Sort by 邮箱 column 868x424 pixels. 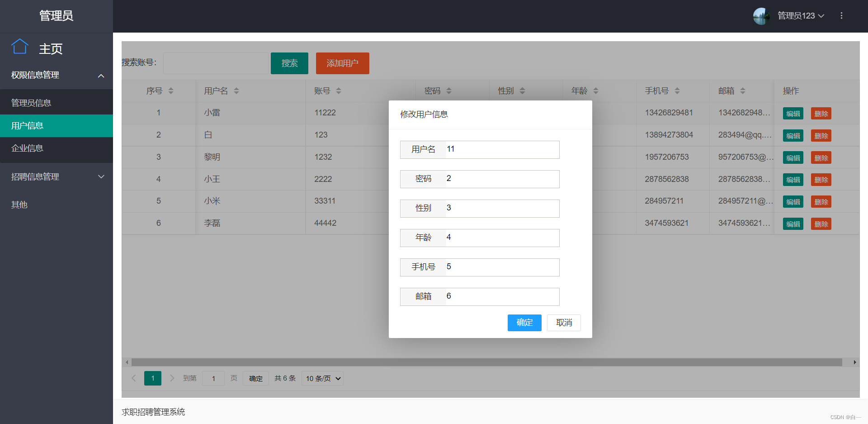point(743,91)
